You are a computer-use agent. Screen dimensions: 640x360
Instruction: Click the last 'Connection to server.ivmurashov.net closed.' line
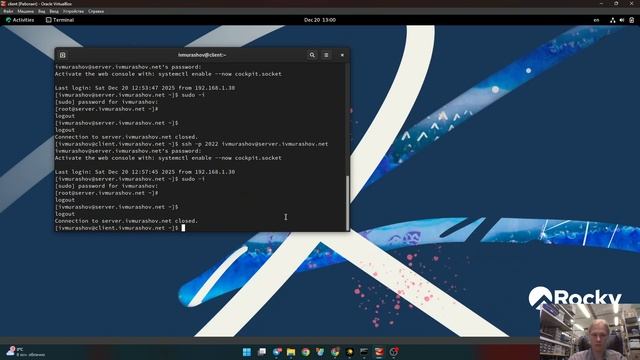tap(126, 221)
